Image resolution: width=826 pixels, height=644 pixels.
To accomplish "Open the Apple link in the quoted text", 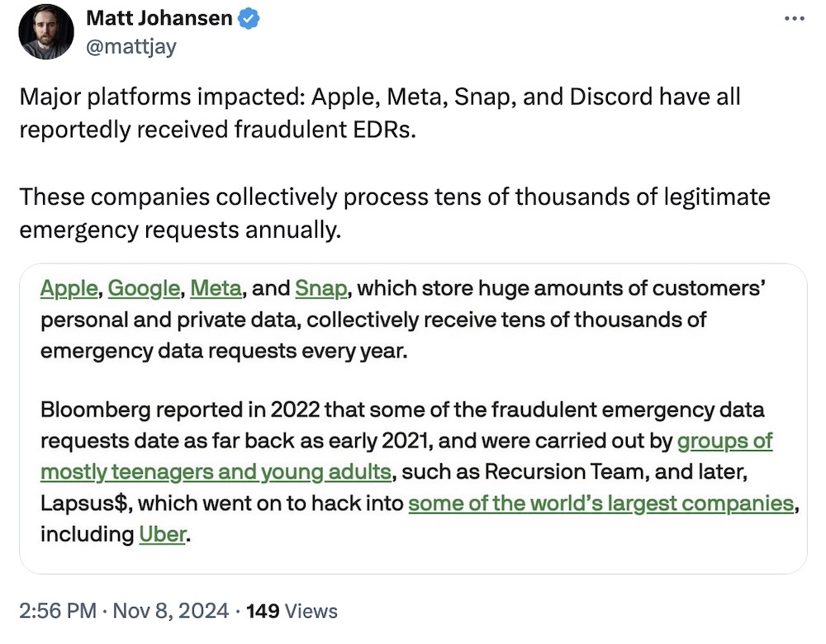I will tap(68, 288).
